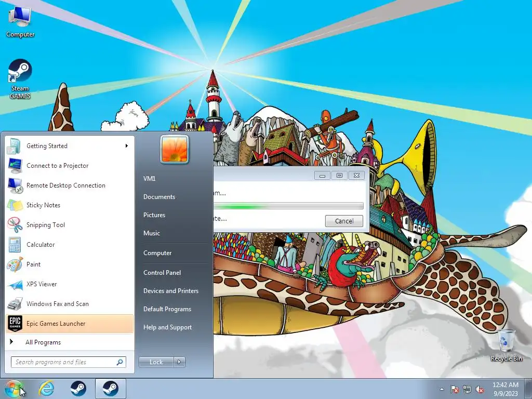Viewport: 532px width, 399px height.
Task: Open Documents from the Start menu
Action: [159, 197]
